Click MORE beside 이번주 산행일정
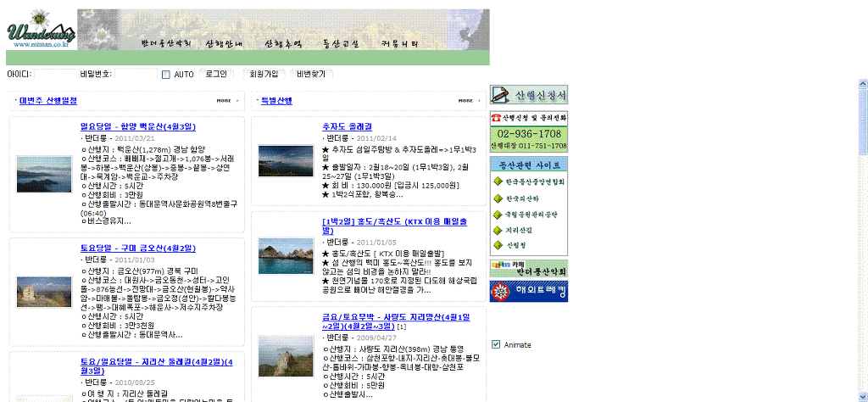 [x=227, y=101]
